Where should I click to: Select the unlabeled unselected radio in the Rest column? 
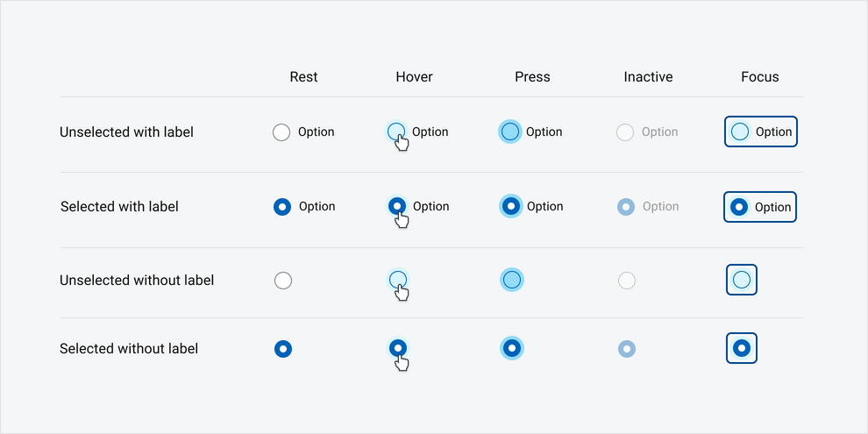[283, 281]
